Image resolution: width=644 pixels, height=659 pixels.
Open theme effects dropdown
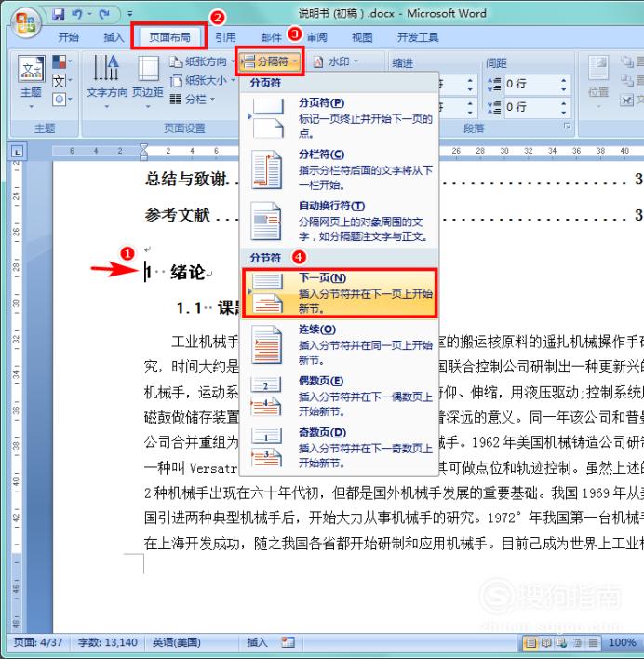click(61, 100)
